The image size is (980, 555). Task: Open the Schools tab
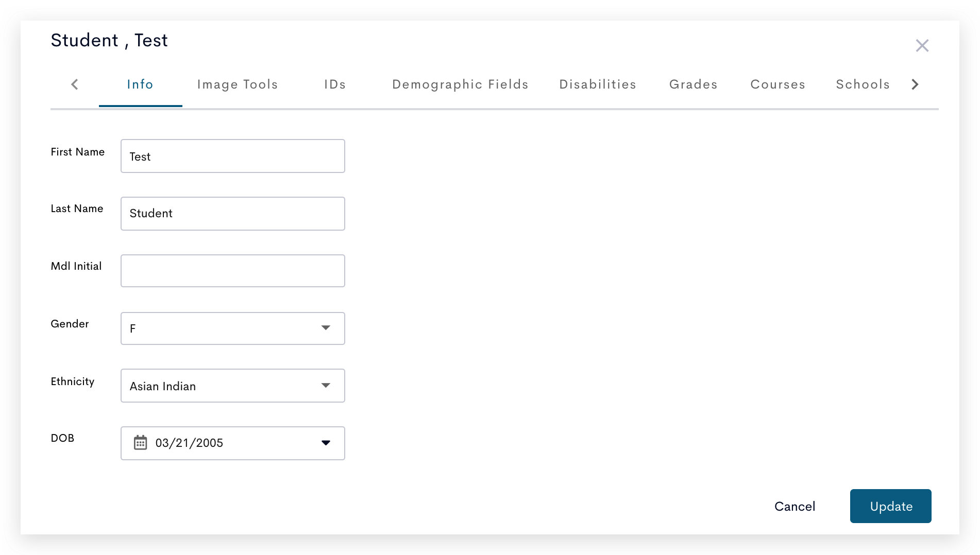coord(863,84)
